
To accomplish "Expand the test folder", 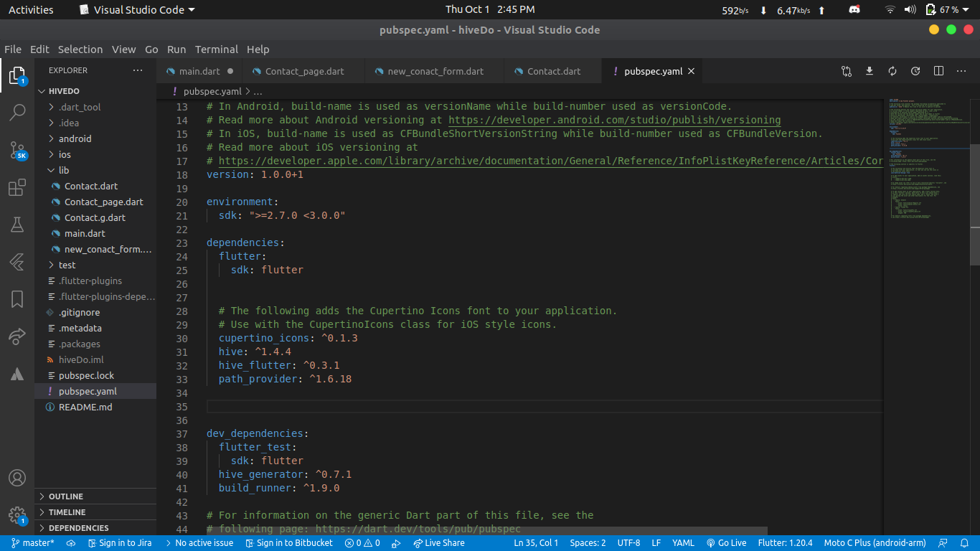I will (95, 265).
